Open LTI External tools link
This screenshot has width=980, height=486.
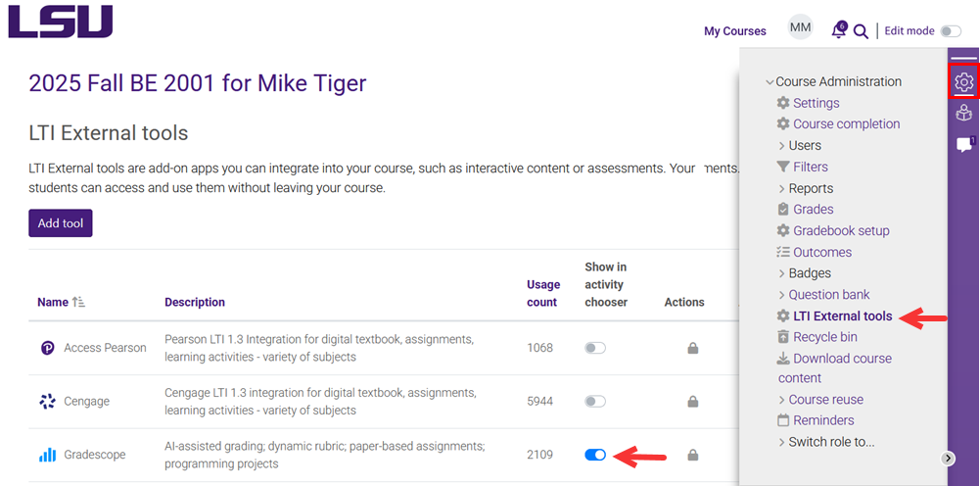(843, 316)
